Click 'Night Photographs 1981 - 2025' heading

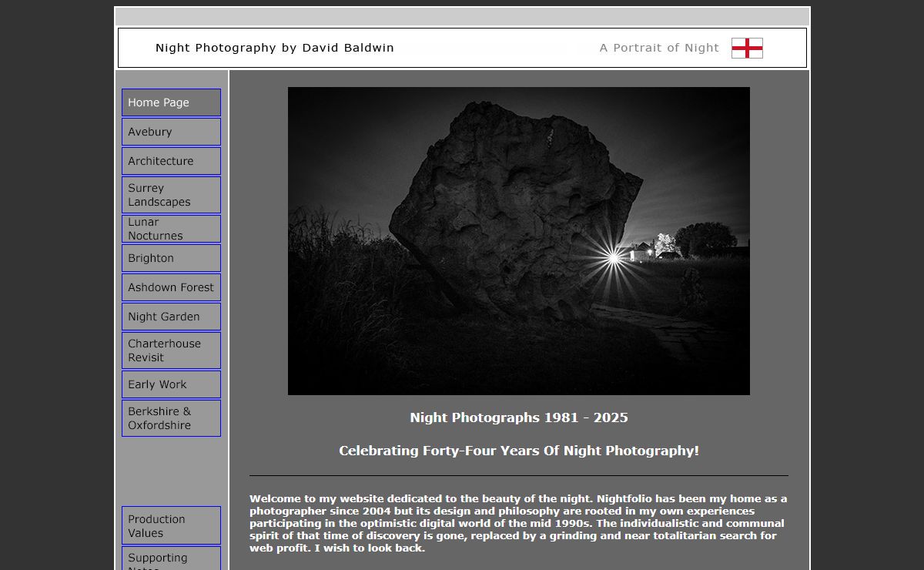tap(519, 417)
